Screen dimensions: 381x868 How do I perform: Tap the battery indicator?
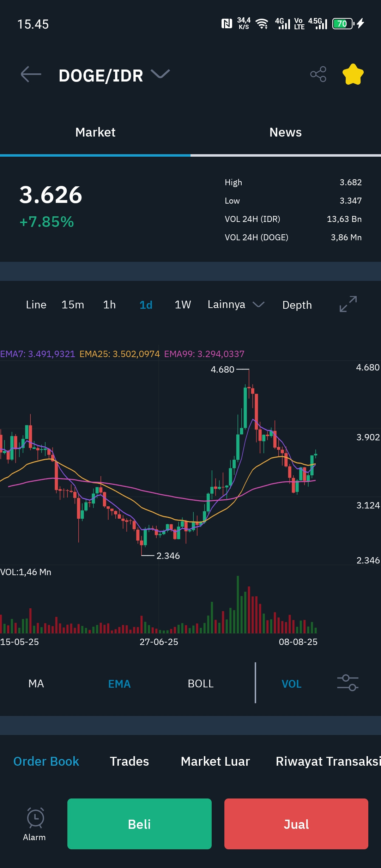(343, 24)
